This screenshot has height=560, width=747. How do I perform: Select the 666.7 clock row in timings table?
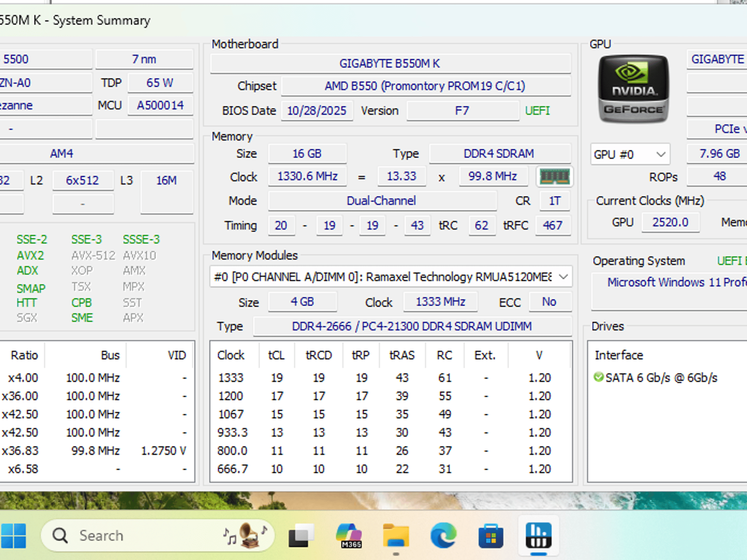391,469
